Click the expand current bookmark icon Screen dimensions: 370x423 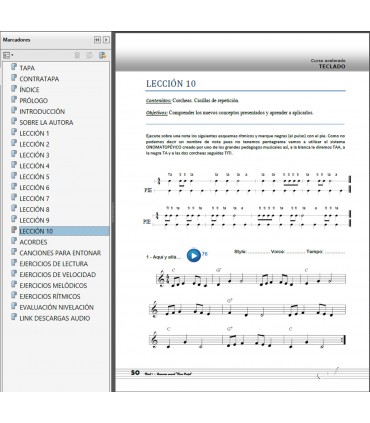pos(102,55)
